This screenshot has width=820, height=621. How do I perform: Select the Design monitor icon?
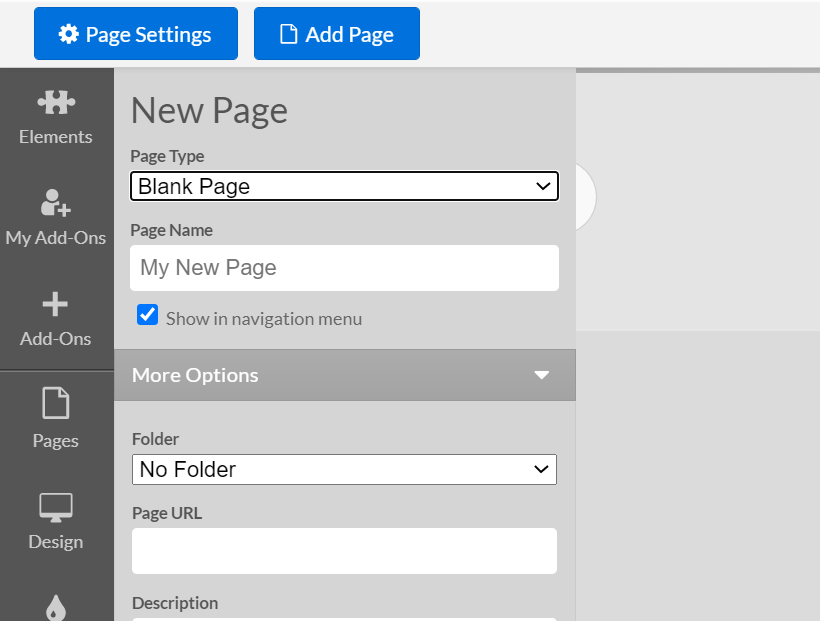pyautogui.click(x=56, y=506)
